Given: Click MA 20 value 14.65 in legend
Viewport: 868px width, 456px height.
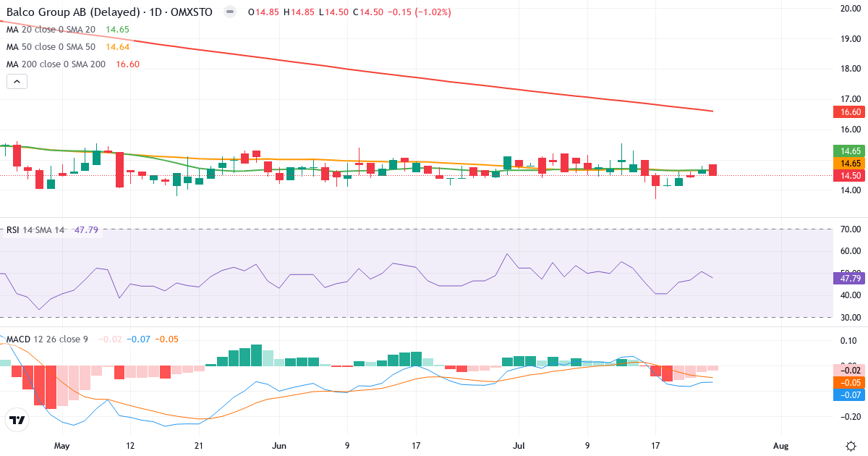Looking at the screenshot, I should coord(117,30).
